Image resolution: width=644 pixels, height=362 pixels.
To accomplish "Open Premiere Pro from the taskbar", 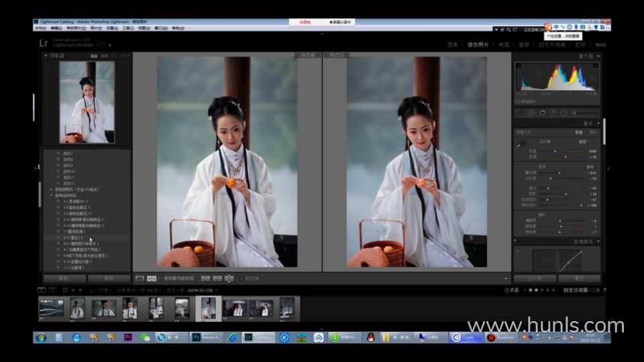I will (x=127, y=337).
